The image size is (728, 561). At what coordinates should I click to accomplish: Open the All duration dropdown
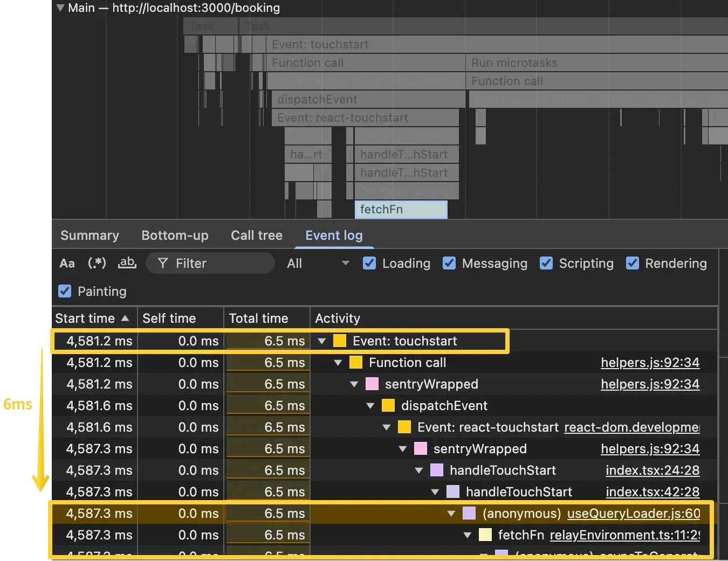point(318,264)
